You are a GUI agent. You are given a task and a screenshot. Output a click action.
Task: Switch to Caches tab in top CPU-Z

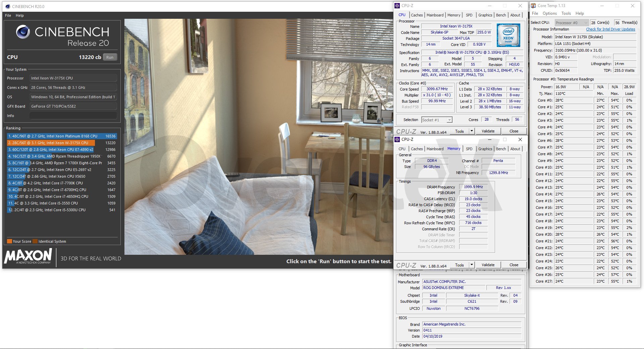pos(417,15)
